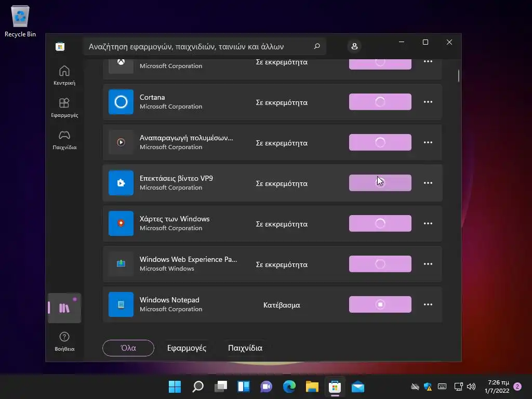Image resolution: width=532 pixels, height=399 pixels.
Task: Click the Store search input field
Action: (x=204, y=46)
